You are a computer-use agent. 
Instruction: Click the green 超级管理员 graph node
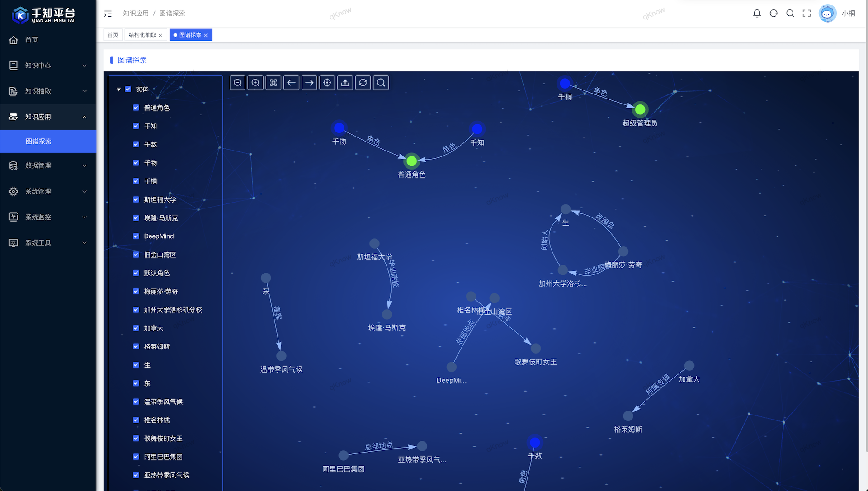(x=640, y=109)
